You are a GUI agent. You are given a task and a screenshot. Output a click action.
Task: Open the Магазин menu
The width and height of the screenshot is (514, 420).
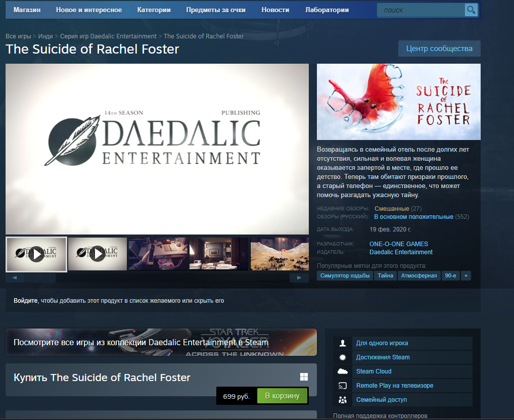point(27,10)
